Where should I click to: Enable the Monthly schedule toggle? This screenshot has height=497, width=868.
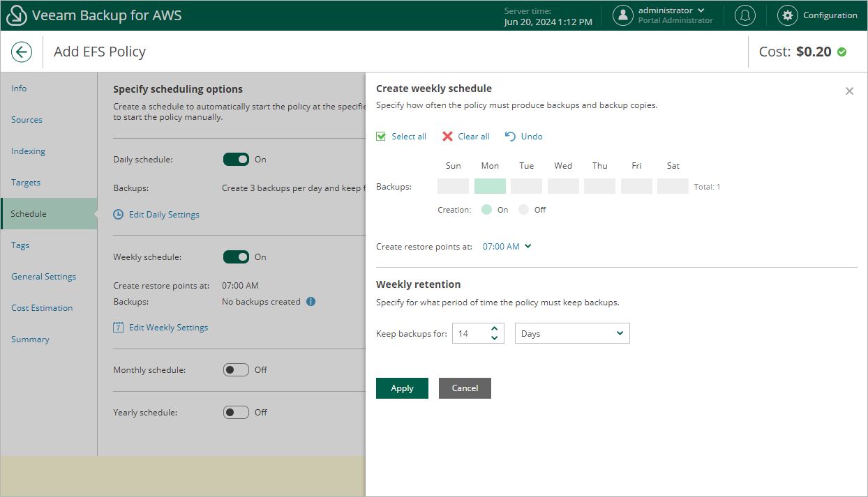236,369
